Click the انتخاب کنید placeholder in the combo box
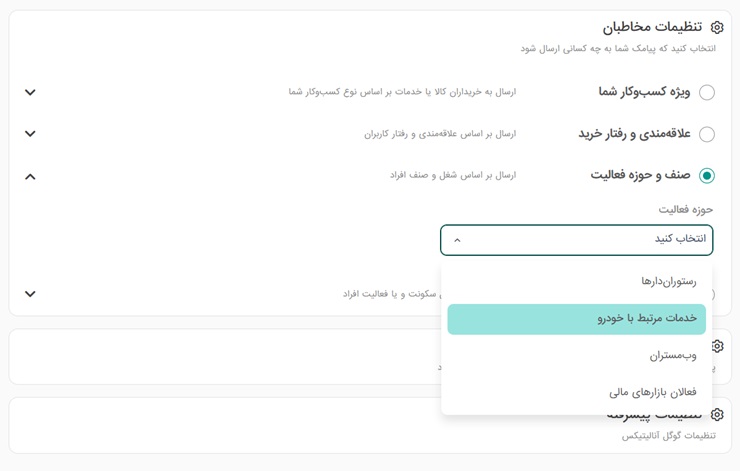740x471 pixels. click(x=680, y=239)
